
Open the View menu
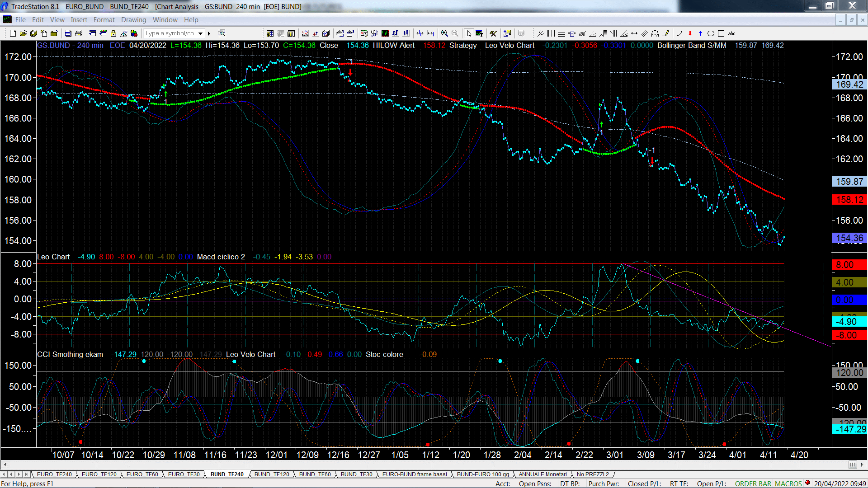click(x=57, y=20)
